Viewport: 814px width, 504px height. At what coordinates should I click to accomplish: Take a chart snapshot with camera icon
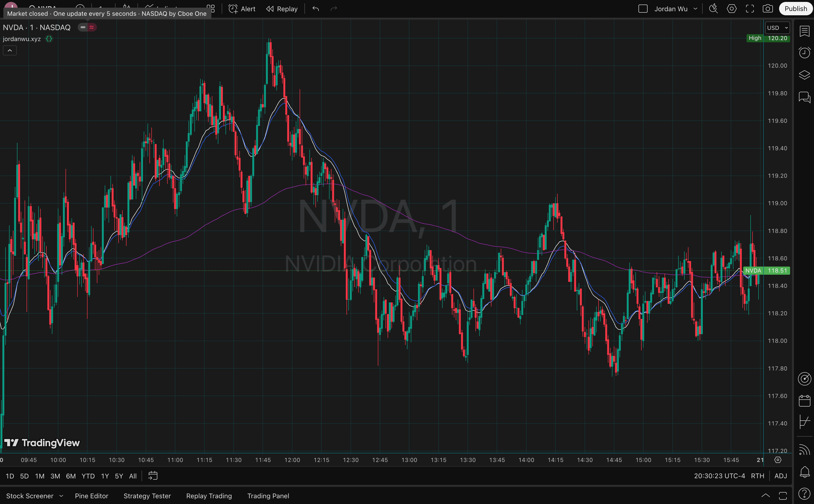768,9
